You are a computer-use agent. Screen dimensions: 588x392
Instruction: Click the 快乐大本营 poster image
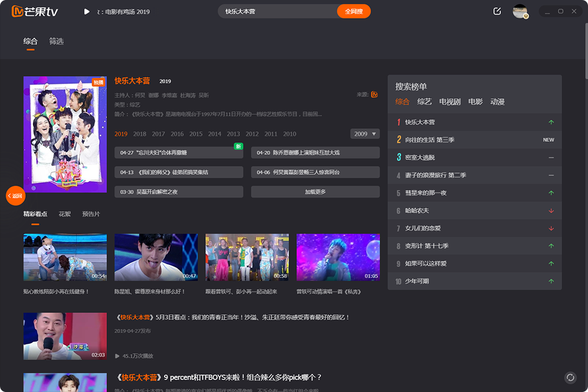(x=65, y=134)
